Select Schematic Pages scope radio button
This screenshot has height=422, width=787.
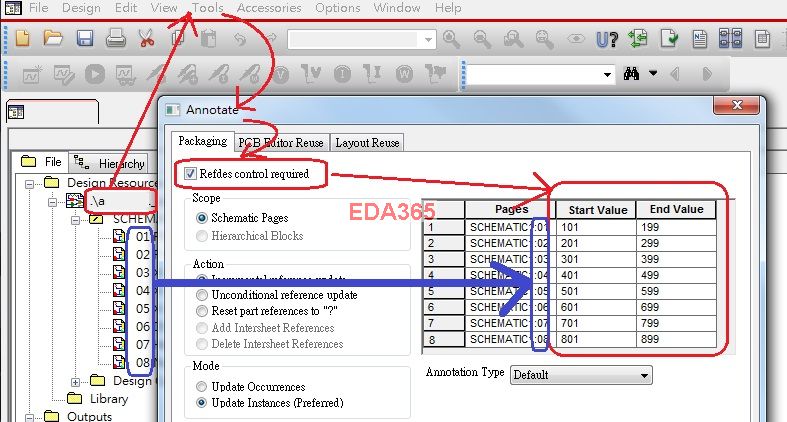pos(202,218)
